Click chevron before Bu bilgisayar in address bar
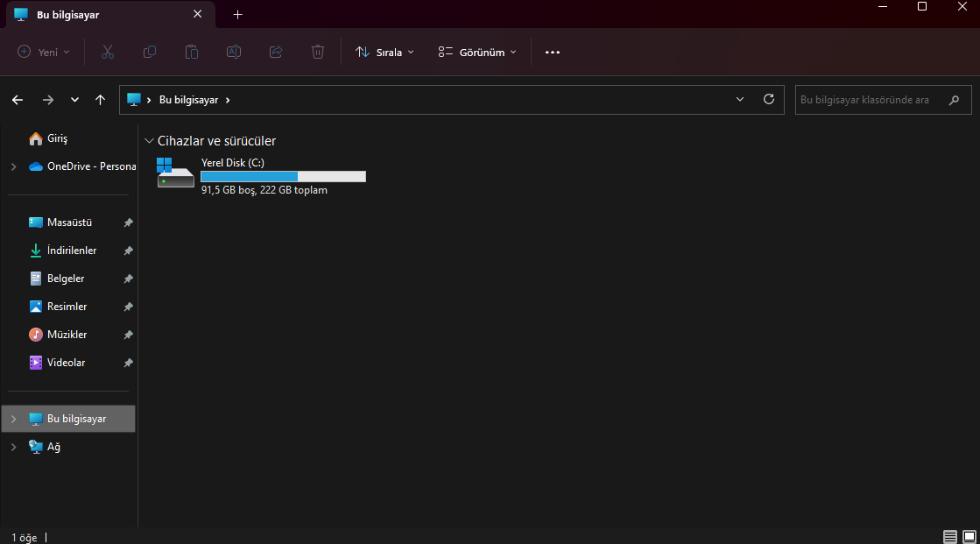Image resolution: width=980 pixels, height=544 pixels. tap(149, 100)
